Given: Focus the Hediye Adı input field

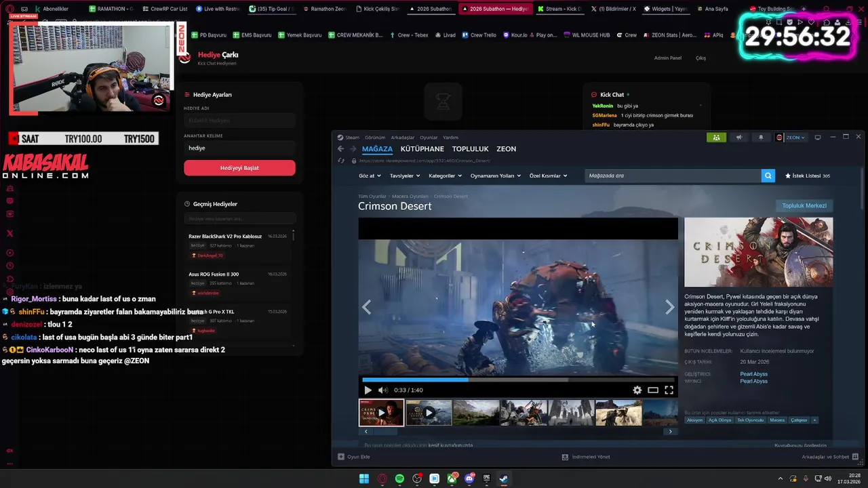Looking at the screenshot, I should tap(239, 121).
